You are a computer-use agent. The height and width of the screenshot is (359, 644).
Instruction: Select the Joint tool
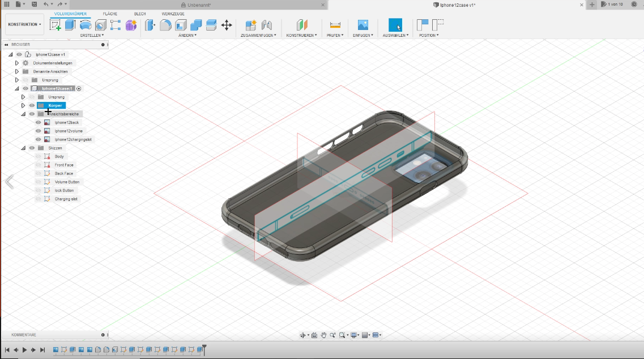point(267,25)
